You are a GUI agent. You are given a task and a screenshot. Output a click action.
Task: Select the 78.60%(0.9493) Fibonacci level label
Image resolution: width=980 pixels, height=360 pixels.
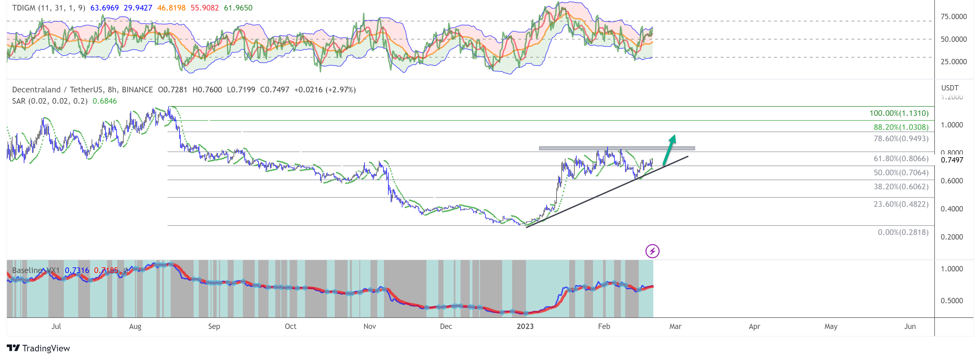point(901,139)
